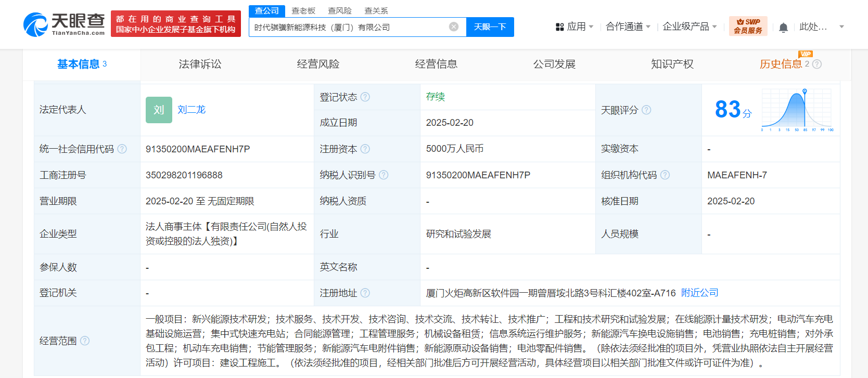Expand the 合作通道 dropdown

pos(628,27)
